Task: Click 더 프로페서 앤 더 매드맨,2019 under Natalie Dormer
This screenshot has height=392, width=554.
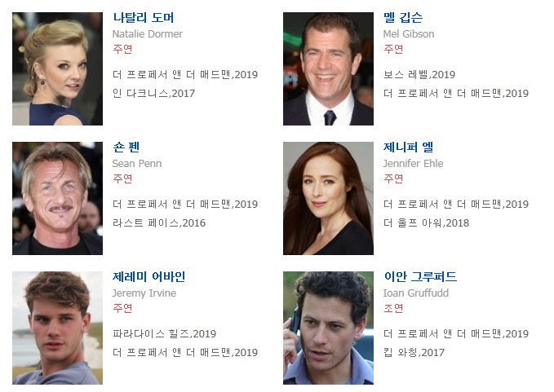Action: [185, 75]
